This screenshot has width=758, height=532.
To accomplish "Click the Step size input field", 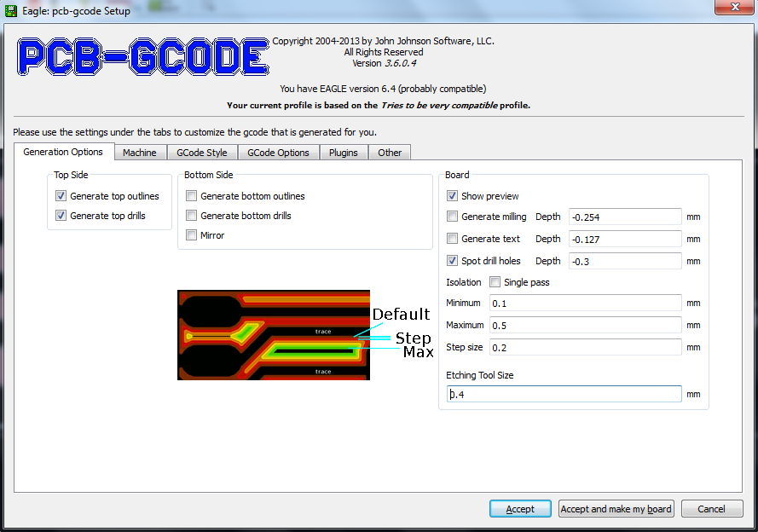I will (586, 347).
